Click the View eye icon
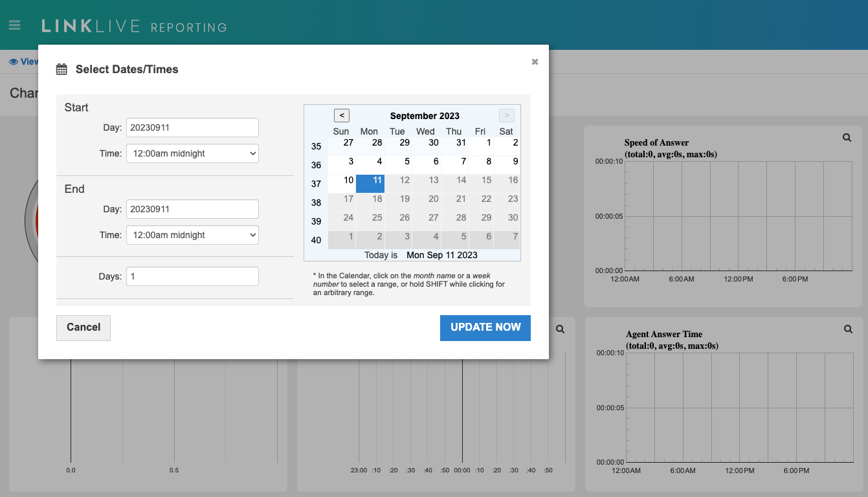The width and height of the screenshot is (868, 497). point(13,62)
